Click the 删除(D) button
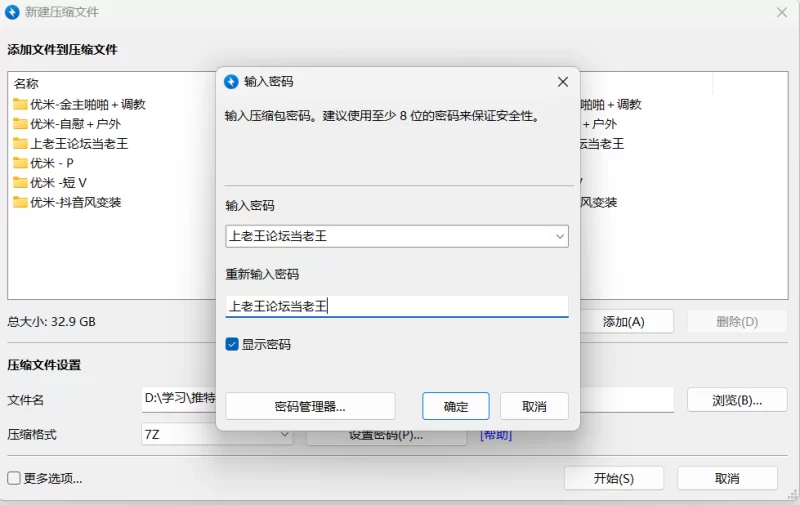Viewport: 800px width, 505px height. (x=737, y=322)
